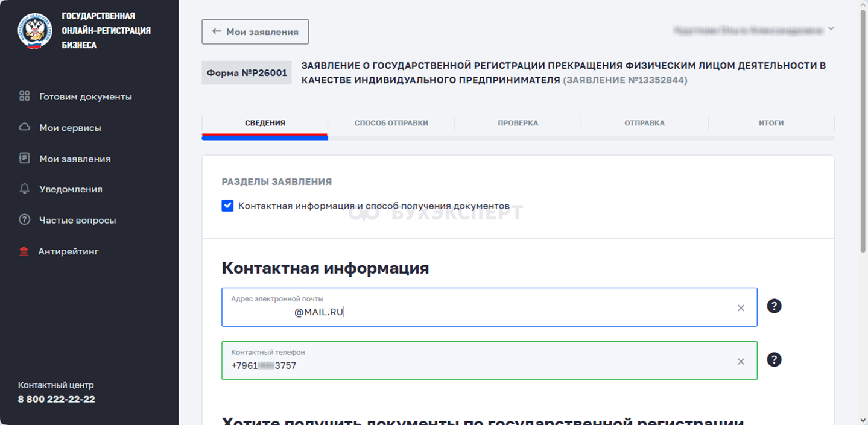This screenshot has height=425, width=868.
Task: Click the Federal Tax Service emblem logo
Action: pyautogui.click(x=35, y=31)
